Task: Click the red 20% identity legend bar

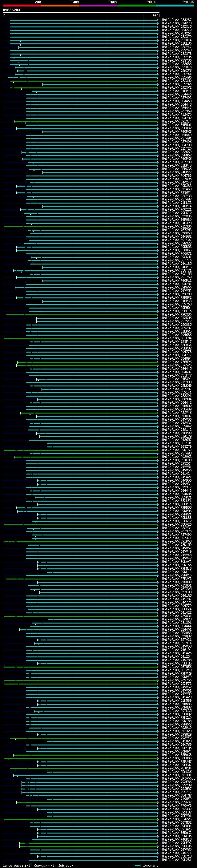Action: [22, 6]
